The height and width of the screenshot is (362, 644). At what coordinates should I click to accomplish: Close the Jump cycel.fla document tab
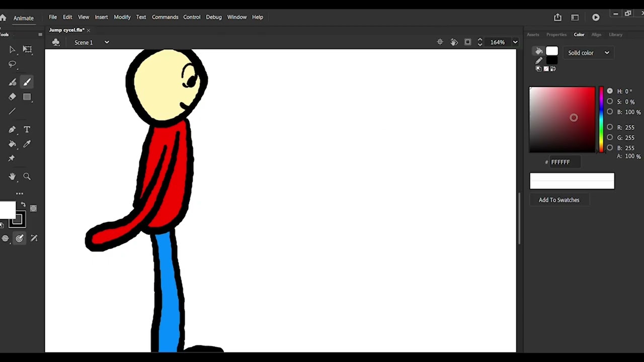(x=89, y=30)
